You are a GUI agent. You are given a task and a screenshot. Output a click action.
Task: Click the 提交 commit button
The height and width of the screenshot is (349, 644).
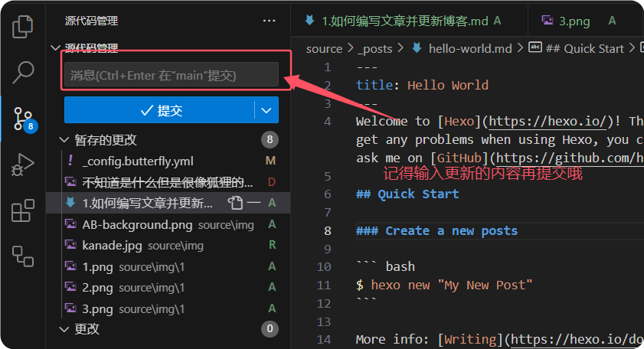click(159, 110)
